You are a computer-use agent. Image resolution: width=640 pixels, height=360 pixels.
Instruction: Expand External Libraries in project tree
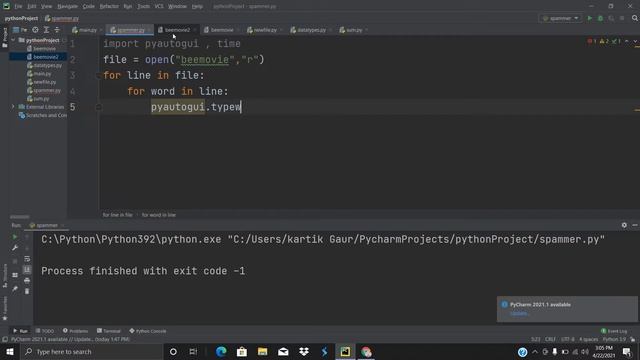click(13, 107)
